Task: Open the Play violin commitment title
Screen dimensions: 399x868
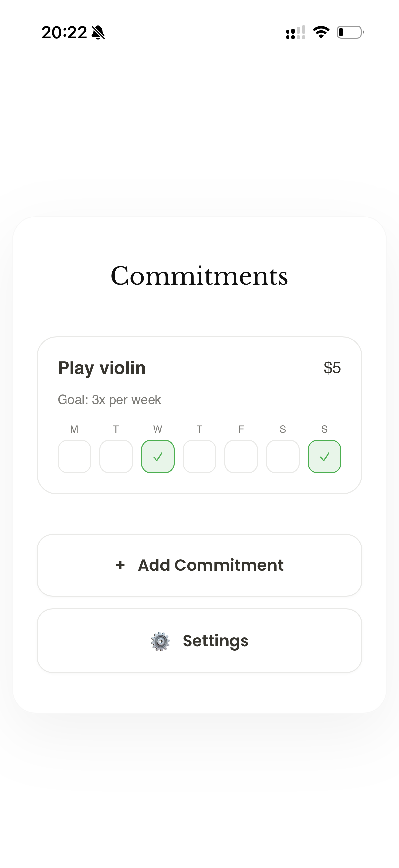Action: coord(102,368)
